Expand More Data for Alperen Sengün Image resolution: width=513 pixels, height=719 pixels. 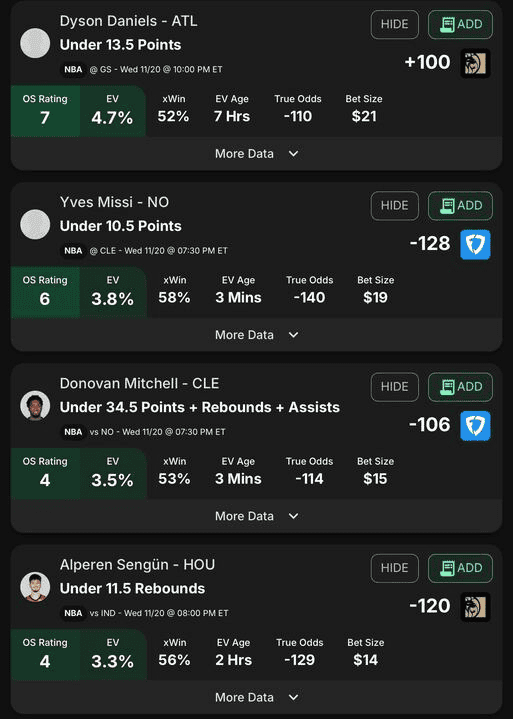[256, 697]
